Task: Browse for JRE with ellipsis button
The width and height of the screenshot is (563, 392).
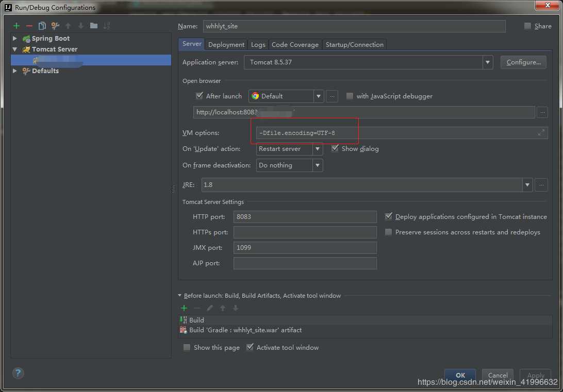Action: coord(541,185)
